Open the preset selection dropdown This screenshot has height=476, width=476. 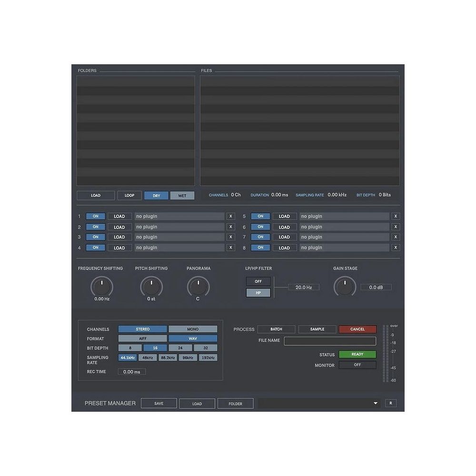(x=376, y=403)
